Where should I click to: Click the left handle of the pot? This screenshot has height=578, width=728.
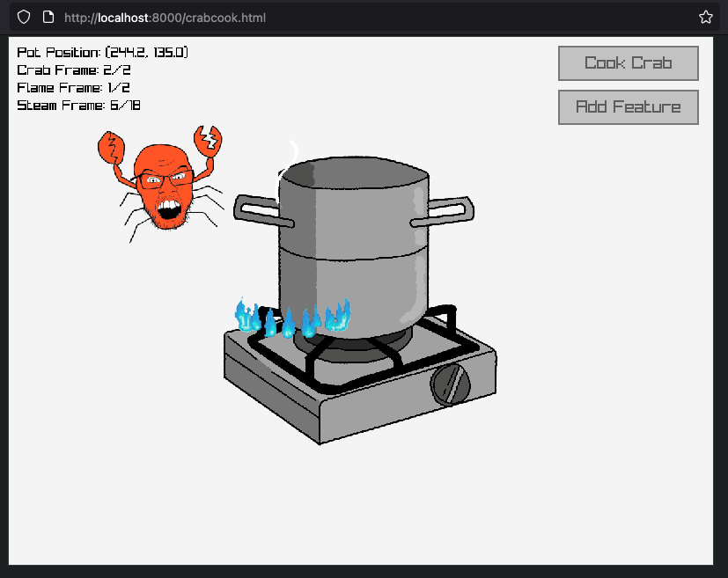pyautogui.click(x=263, y=211)
